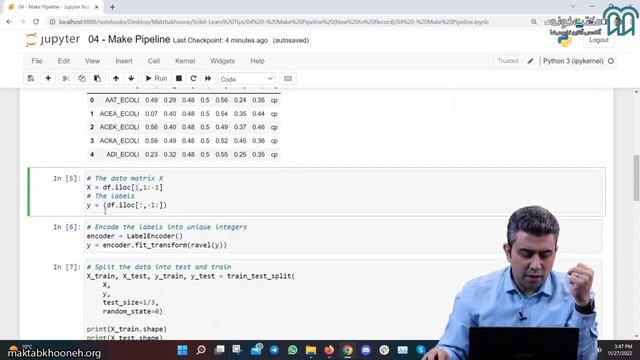Image resolution: width=640 pixels, height=360 pixels.
Task: Click the In [5]: prompt label
Action: point(67,178)
